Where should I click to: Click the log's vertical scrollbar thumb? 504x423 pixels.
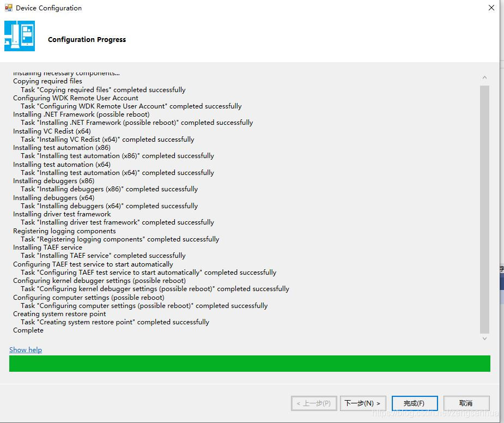point(485,209)
